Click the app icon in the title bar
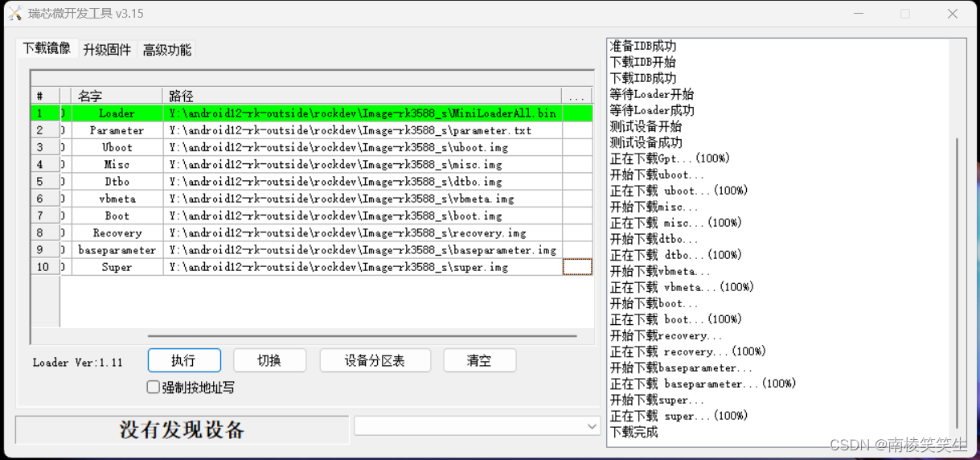The image size is (980, 460). tap(14, 14)
